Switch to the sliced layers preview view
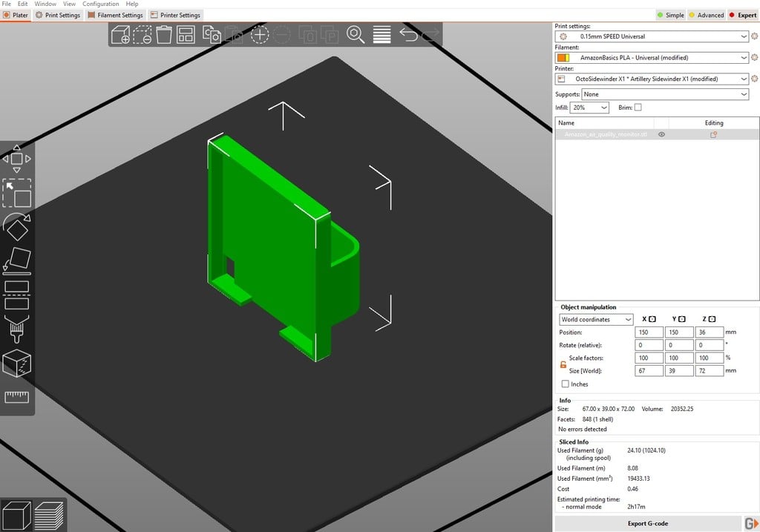 [50, 515]
